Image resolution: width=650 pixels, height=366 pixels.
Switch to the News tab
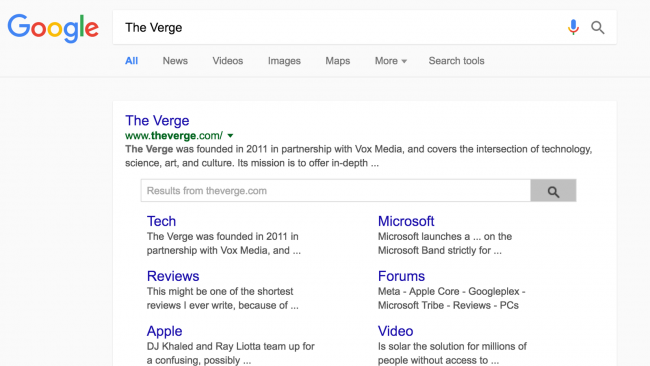coord(175,61)
